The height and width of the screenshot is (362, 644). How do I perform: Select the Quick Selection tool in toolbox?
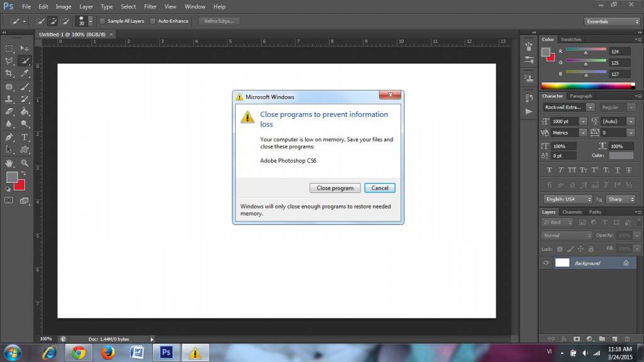[x=25, y=61]
